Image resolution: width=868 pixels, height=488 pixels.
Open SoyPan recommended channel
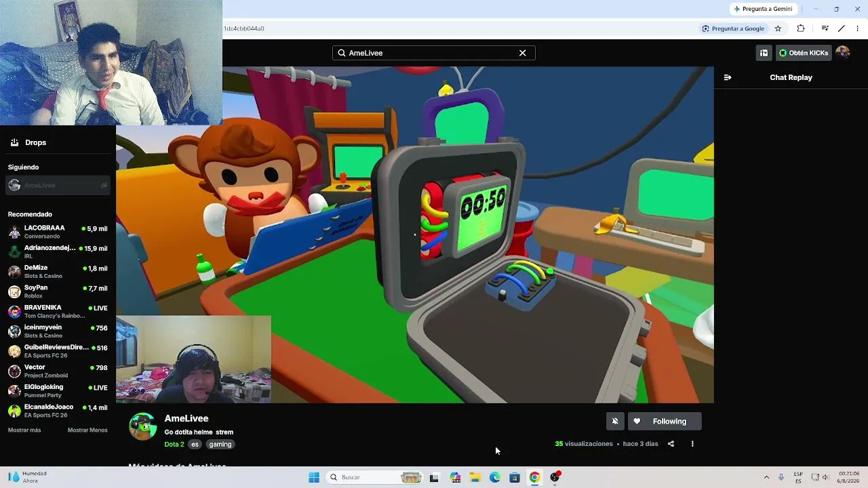[x=58, y=291]
